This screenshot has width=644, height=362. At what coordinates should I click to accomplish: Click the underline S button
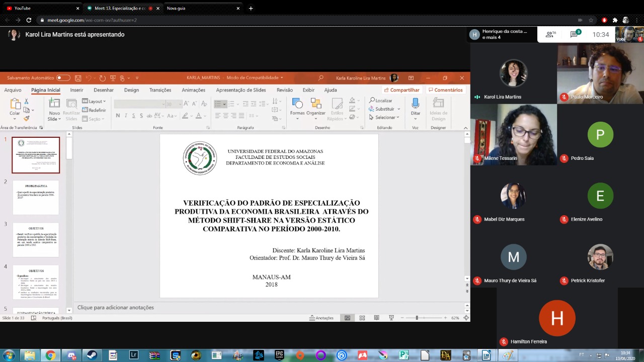134,116
